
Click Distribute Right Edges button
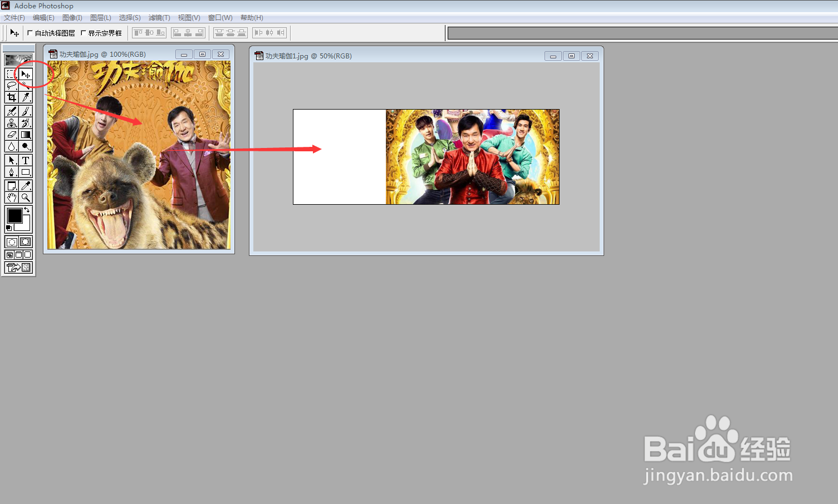(281, 33)
